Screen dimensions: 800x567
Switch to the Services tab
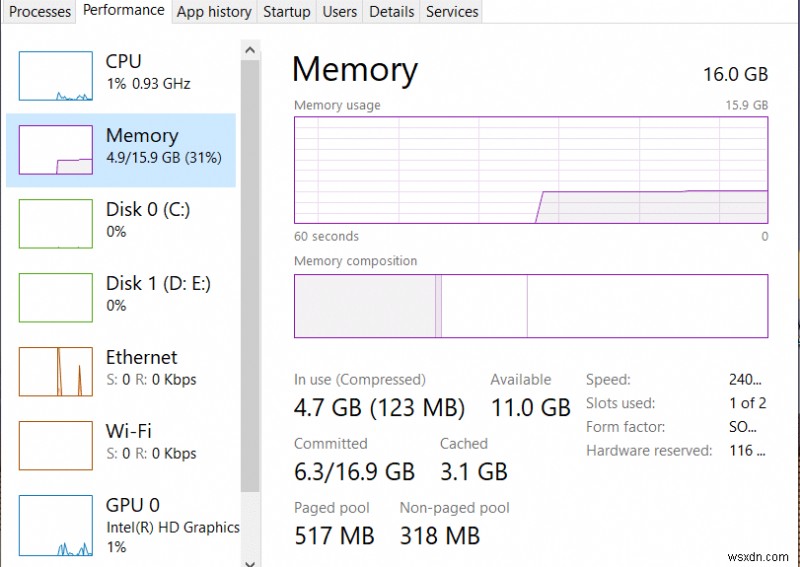(452, 12)
